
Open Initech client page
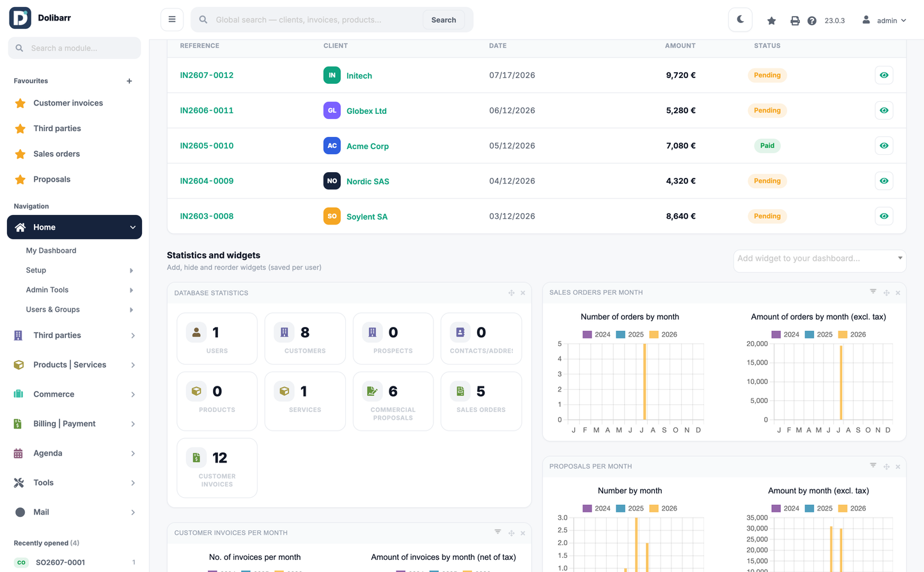click(x=359, y=75)
